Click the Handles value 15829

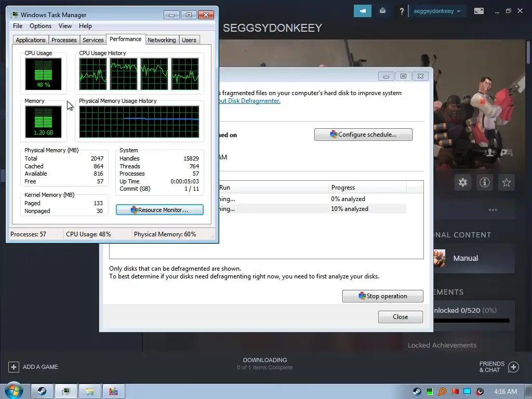[191, 158]
